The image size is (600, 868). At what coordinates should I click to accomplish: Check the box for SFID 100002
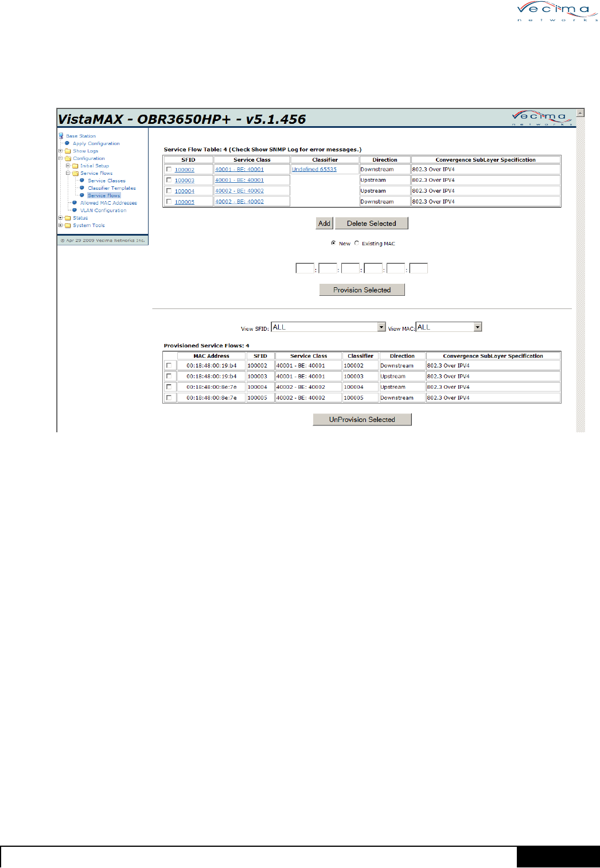coord(169,169)
